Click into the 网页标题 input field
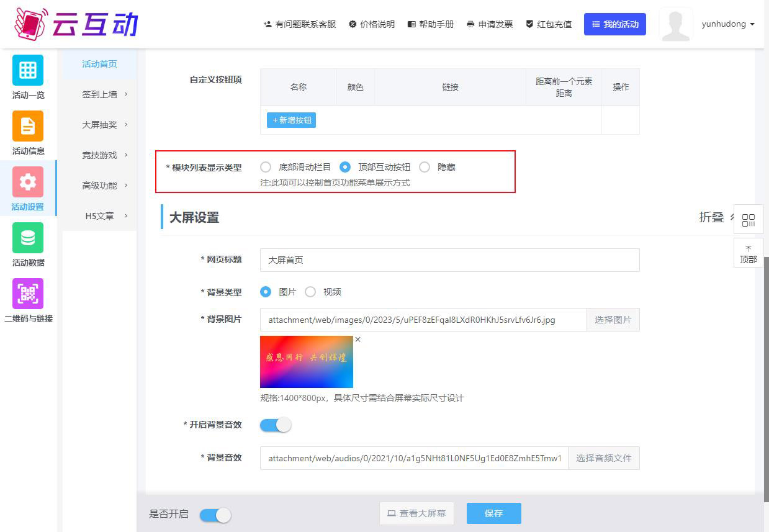The height and width of the screenshot is (532, 769). (x=449, y=260)
